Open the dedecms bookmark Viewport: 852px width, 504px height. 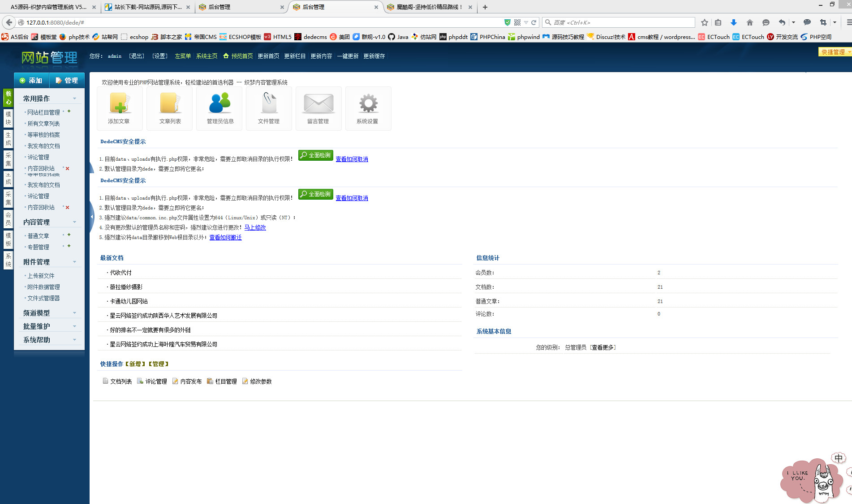point(311,37)
